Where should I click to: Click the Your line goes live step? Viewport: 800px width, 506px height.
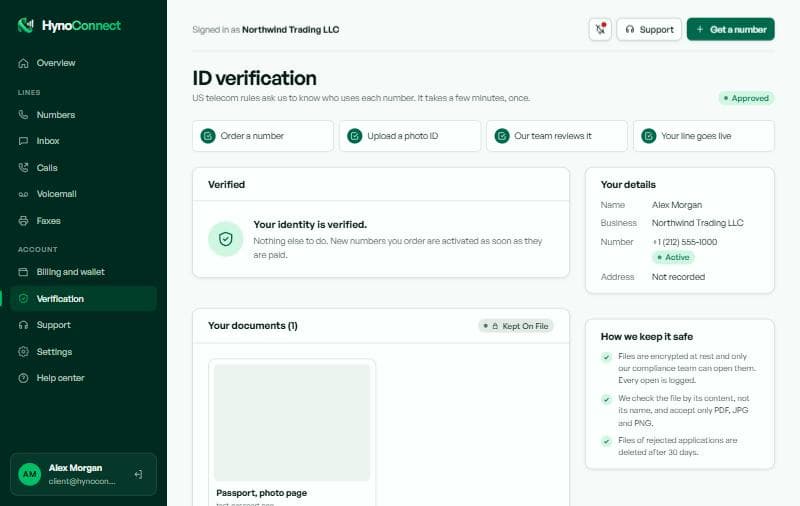[x=704, y=136]
